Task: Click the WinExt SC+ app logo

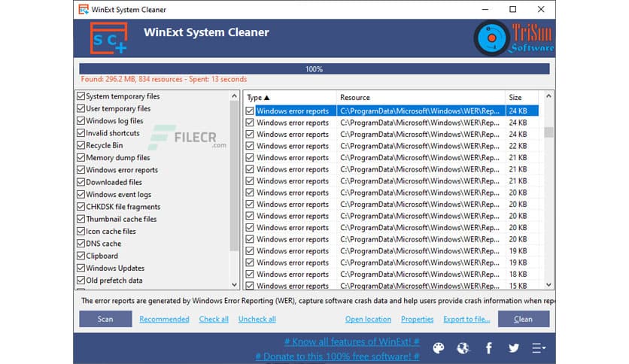Action: (x=108, y=38)
